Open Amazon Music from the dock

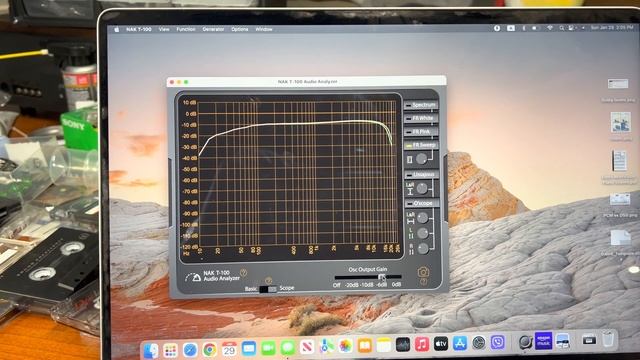544,341
